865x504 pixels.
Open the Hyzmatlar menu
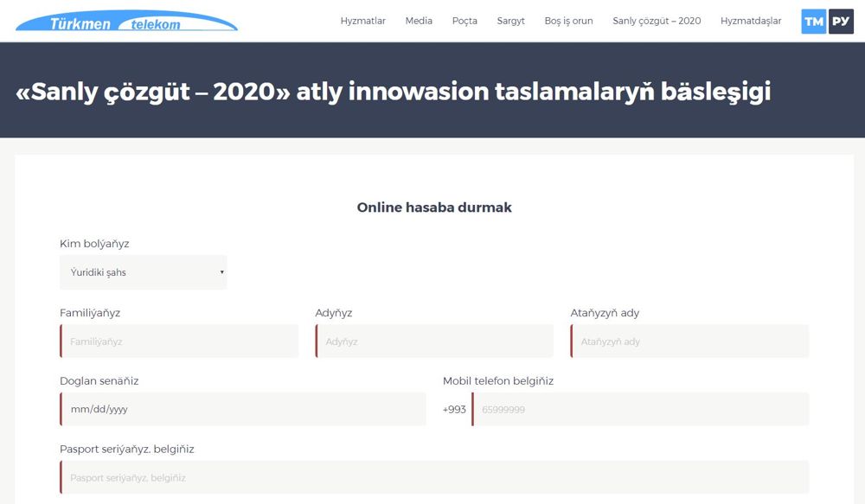(363, 21)
